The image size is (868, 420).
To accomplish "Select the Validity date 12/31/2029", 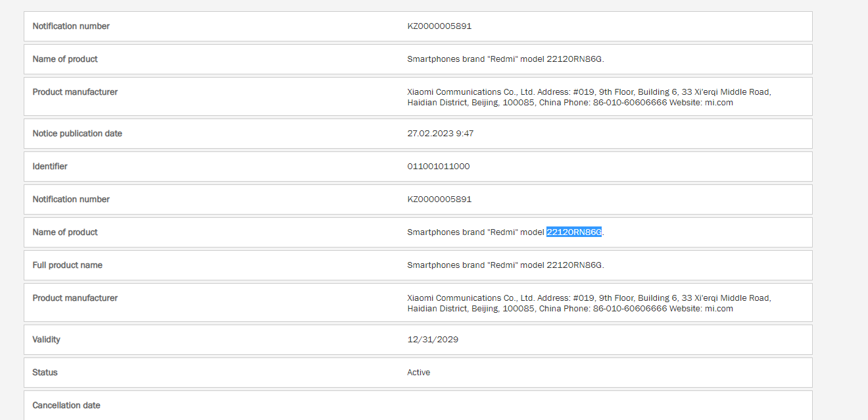I will coord(433,339).
